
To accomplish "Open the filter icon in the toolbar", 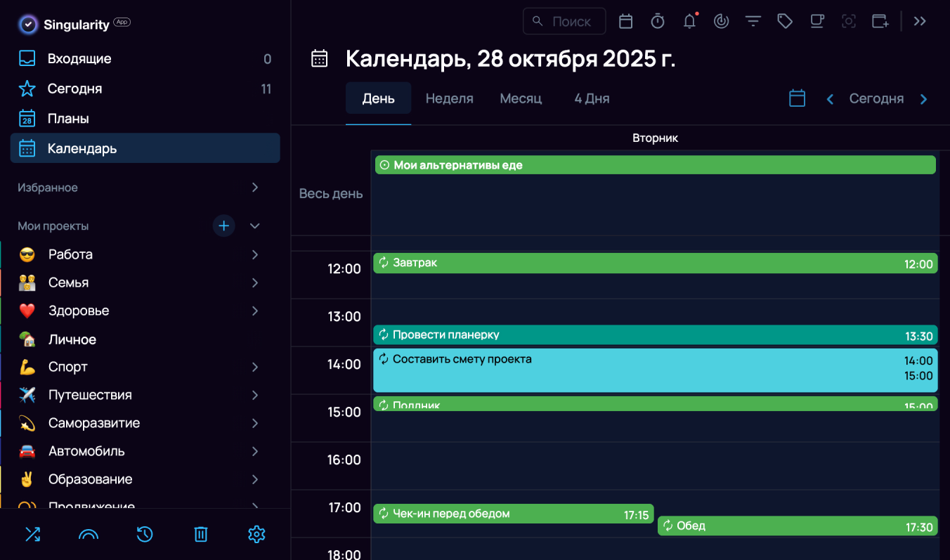I will [753, 21].
